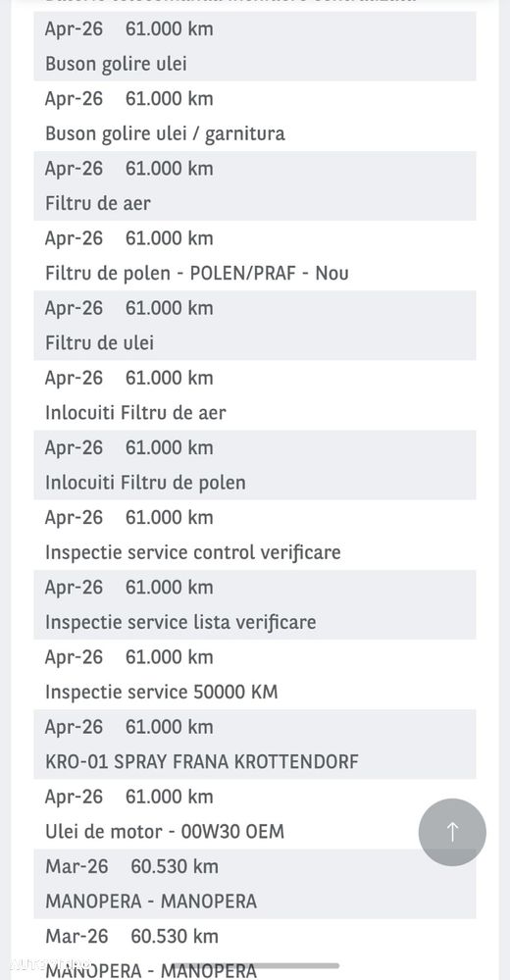Image resolution: width=510 pixels, height=980 pixels.
Task: Tap KRO-01 SPRAY FRANA KROTTENDORF entry
Action: [x=255, y=745]
